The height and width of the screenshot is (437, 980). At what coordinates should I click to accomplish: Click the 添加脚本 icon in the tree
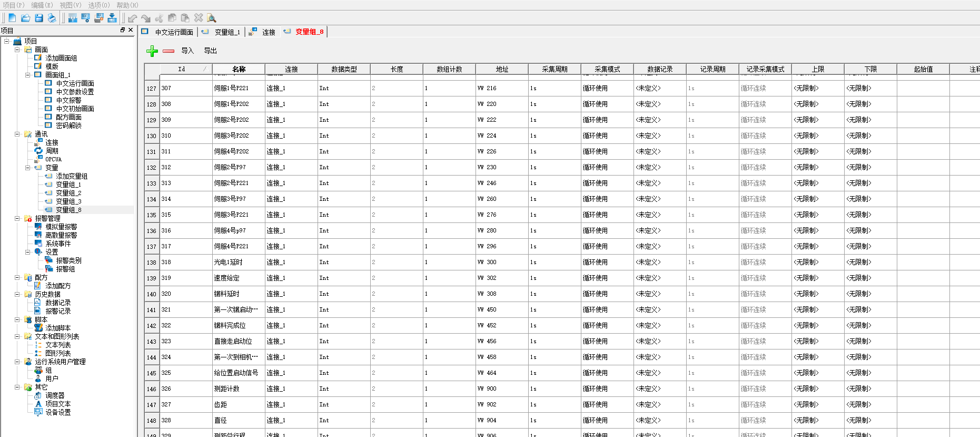38,328
